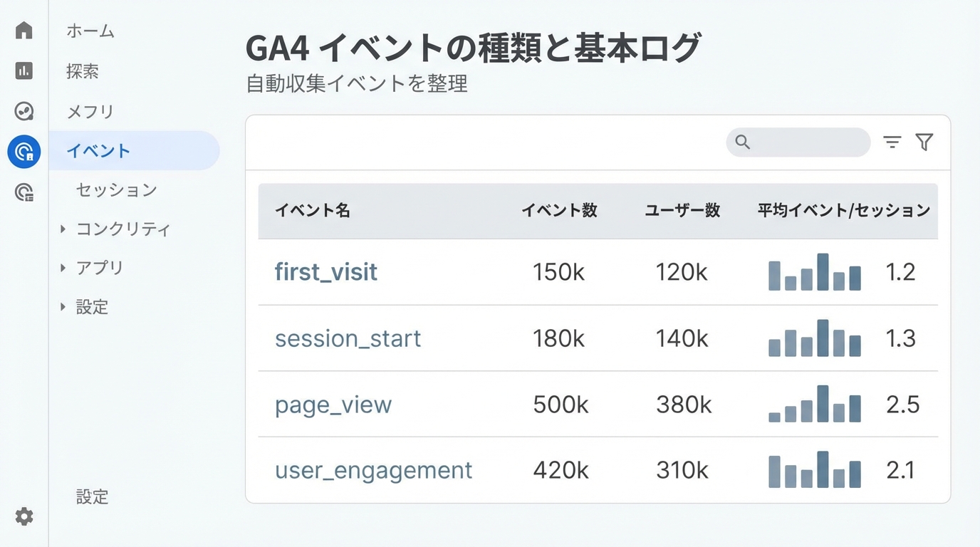Screen dimensions: 980x547
Task: Select the icon below the events icon
Action: pos(24,192)
